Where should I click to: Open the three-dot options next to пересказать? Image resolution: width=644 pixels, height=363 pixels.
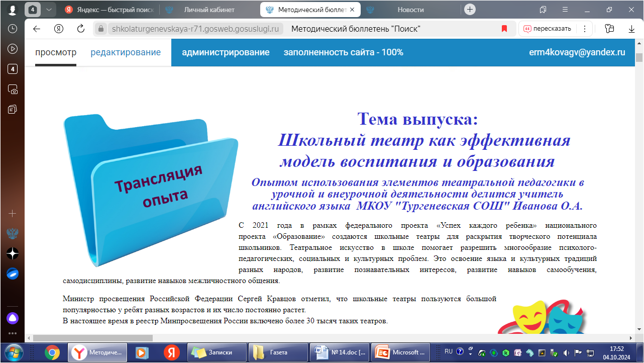tap(584, 29)
